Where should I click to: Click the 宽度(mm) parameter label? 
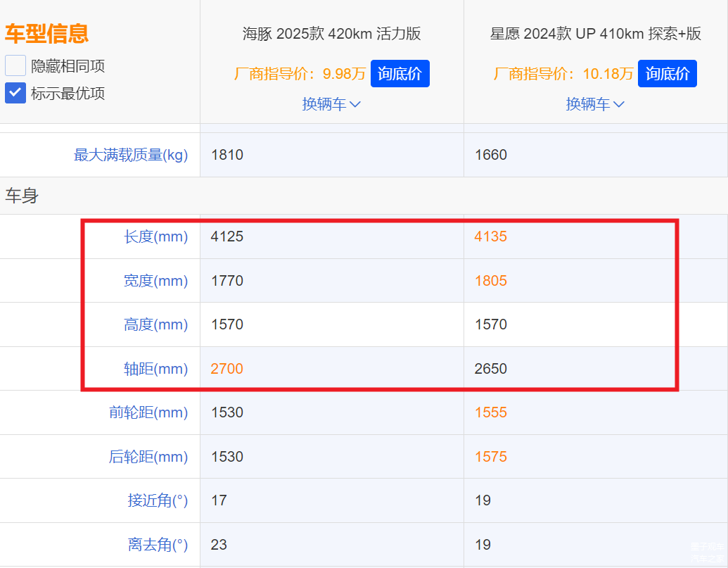click(x=156, y=281)
